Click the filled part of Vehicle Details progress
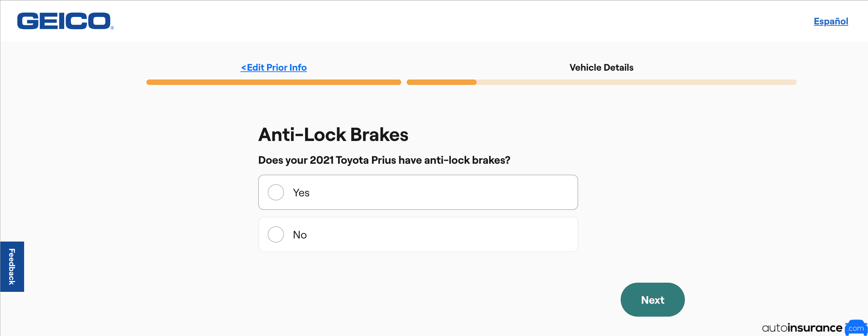868x336 pixels. pyautogui.click(x=441, y=82)
